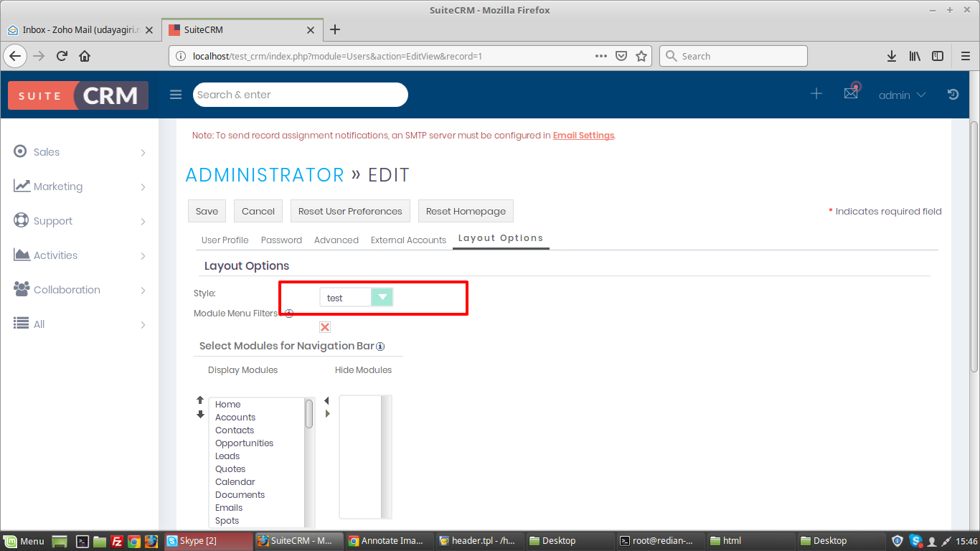The height and width of the screenshot is (551, 980).
Task: Click the Search & enter field
Action: (x=301, y=95)
